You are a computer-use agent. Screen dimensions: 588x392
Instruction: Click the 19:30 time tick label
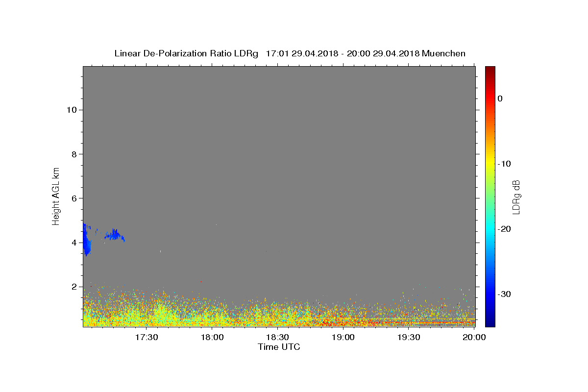[408, 338]
